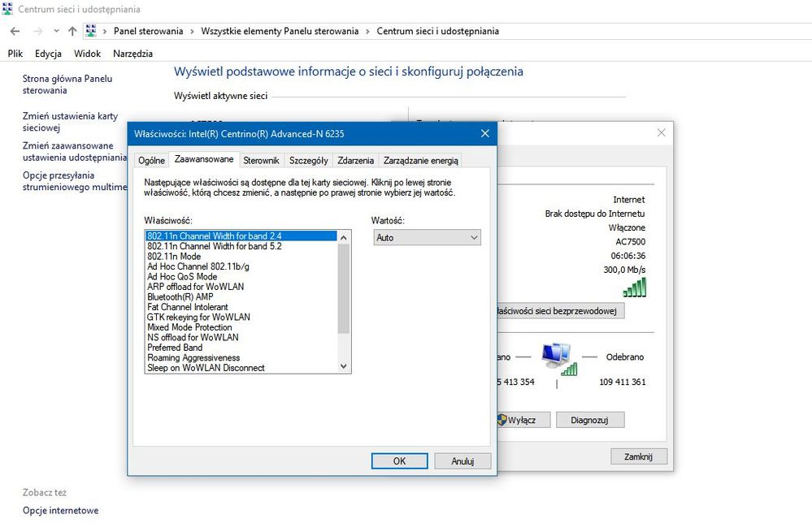Open the Zarządzanie energią tab
The image size is (812, 523).
pyautogui.click(x=421, y=161)
